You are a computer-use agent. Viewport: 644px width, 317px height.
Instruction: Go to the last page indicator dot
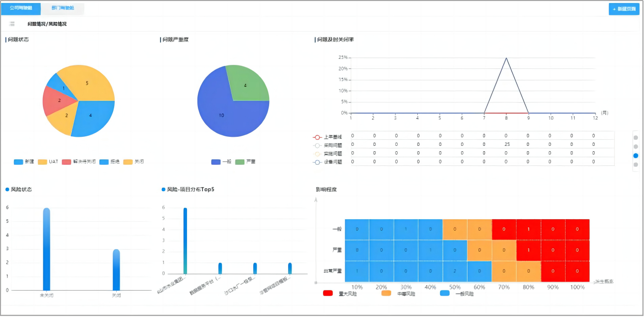[636, 165]
